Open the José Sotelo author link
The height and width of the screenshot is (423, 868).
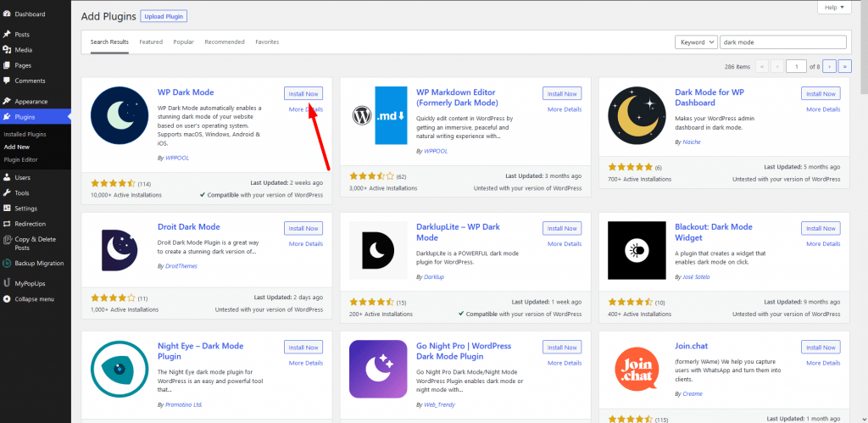698,277
